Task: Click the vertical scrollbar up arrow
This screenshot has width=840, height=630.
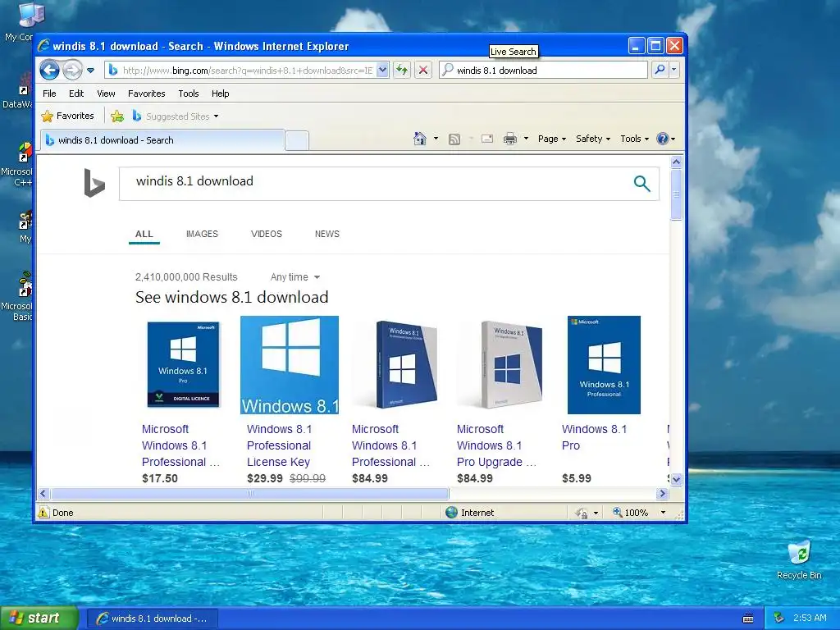Action: point(676,162)
